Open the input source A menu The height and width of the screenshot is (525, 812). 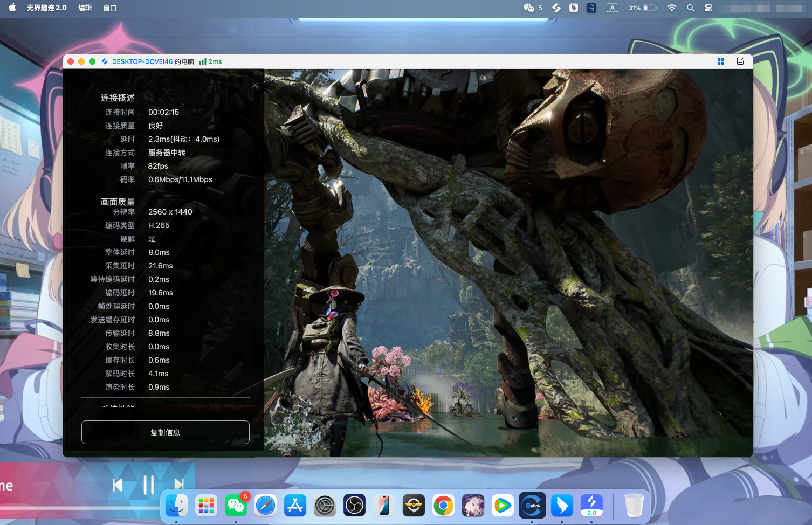click(x=613, y=8)
